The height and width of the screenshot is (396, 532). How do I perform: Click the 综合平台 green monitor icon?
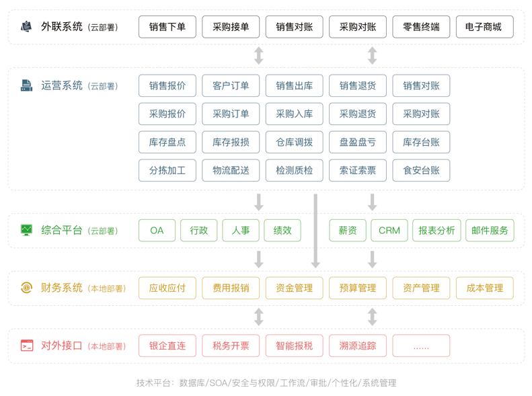click(26, 230)
